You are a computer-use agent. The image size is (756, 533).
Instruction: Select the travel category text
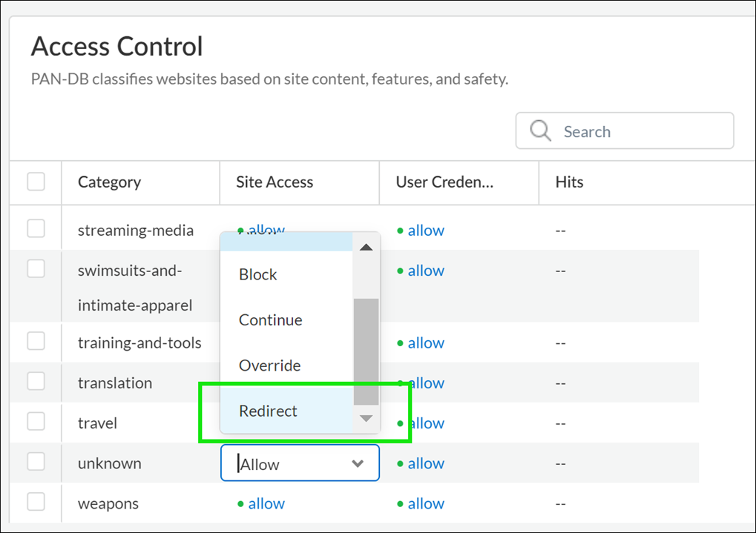[x=97, y=423]
